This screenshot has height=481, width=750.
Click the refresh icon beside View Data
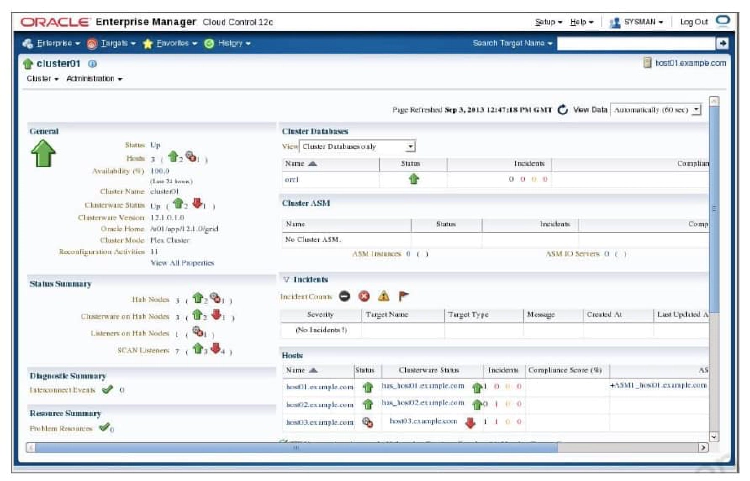(563, 109)
